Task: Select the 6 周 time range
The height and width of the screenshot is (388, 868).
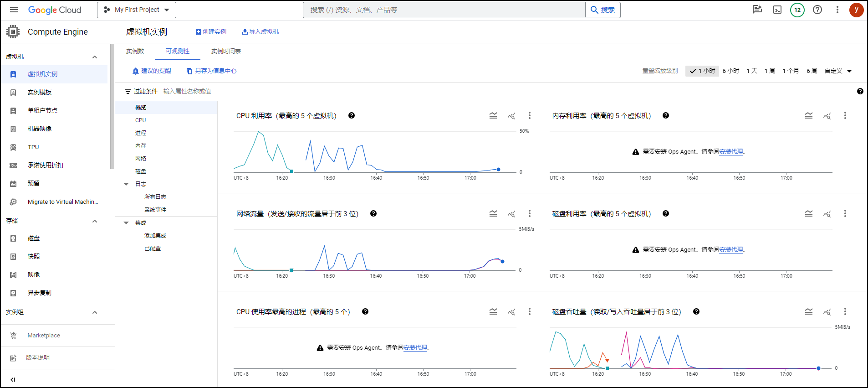Action: [x=812, y=71]
